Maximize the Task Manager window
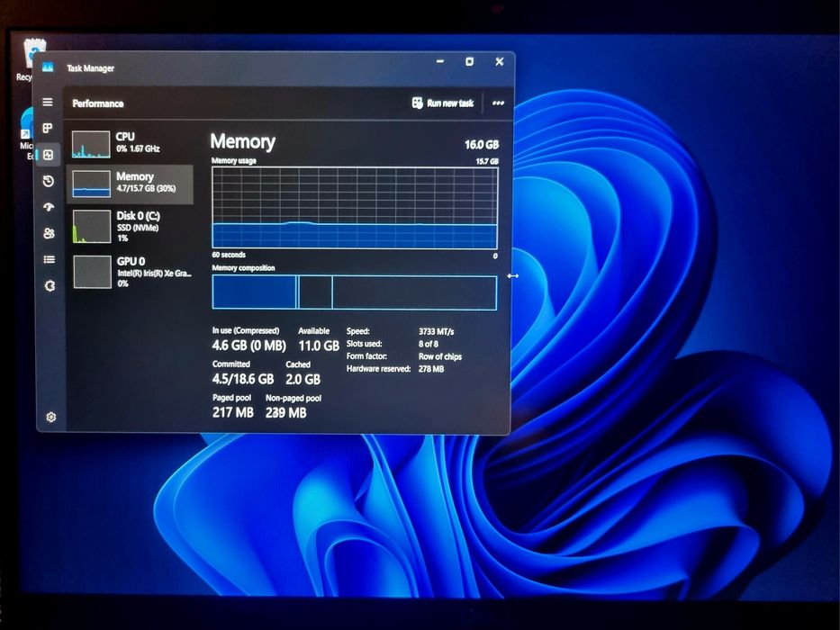The height and width of the screenshot is (630, 840). (469, 61)
